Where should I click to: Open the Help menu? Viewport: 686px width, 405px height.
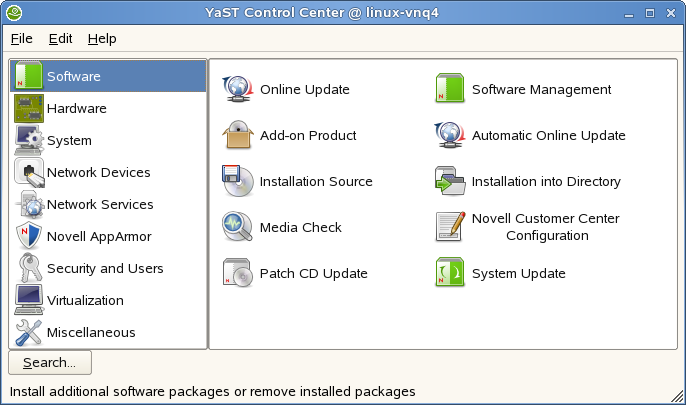click(x=102, y=38)
